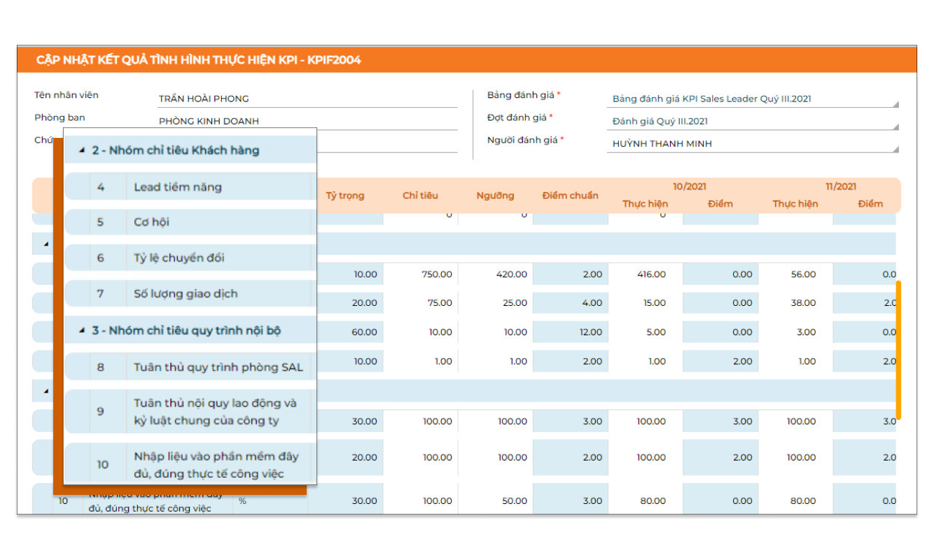Edit the 416.00 'Thực hiện' cell
The width and height of the screenshot is (934, 560).
click(x=645, y=274)
